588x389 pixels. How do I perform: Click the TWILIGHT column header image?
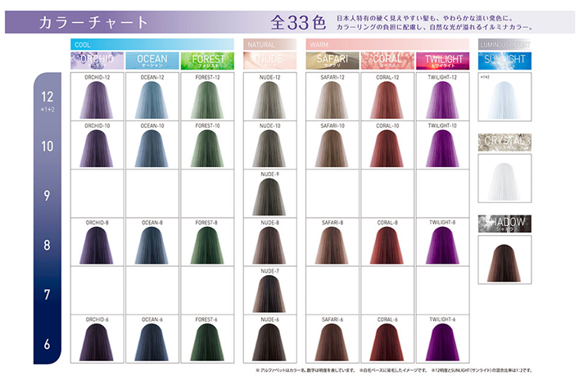tap(442, 61)
